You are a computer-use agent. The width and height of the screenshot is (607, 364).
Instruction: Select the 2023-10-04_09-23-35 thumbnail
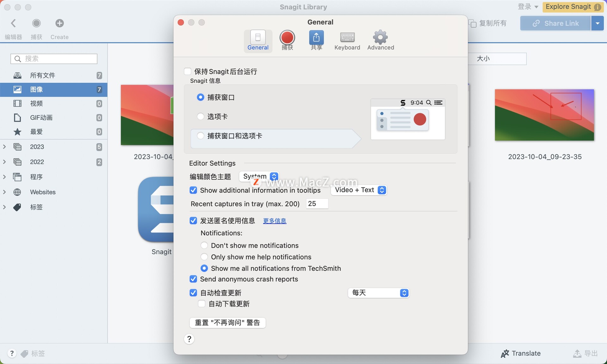(x=544, y=115)
